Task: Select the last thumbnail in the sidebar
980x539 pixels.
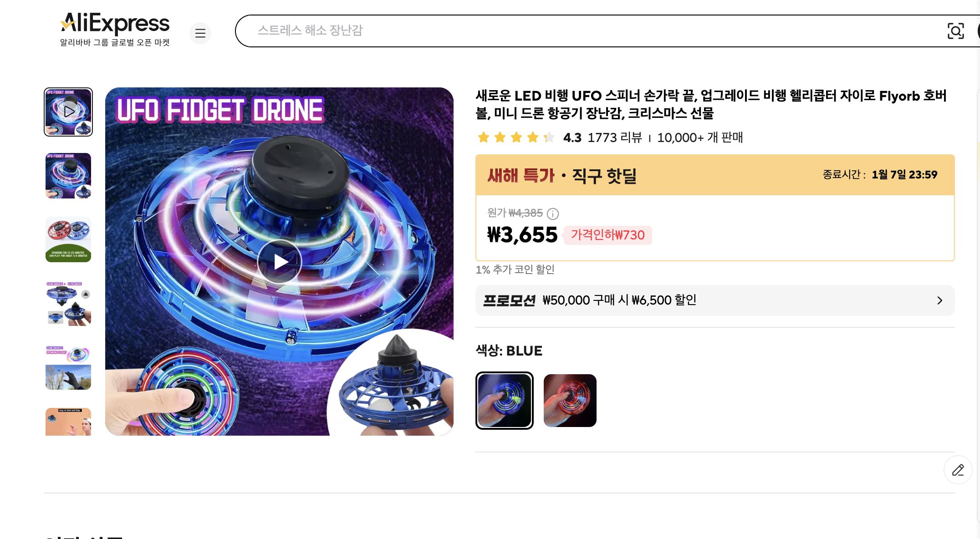Action: point(68,422)
